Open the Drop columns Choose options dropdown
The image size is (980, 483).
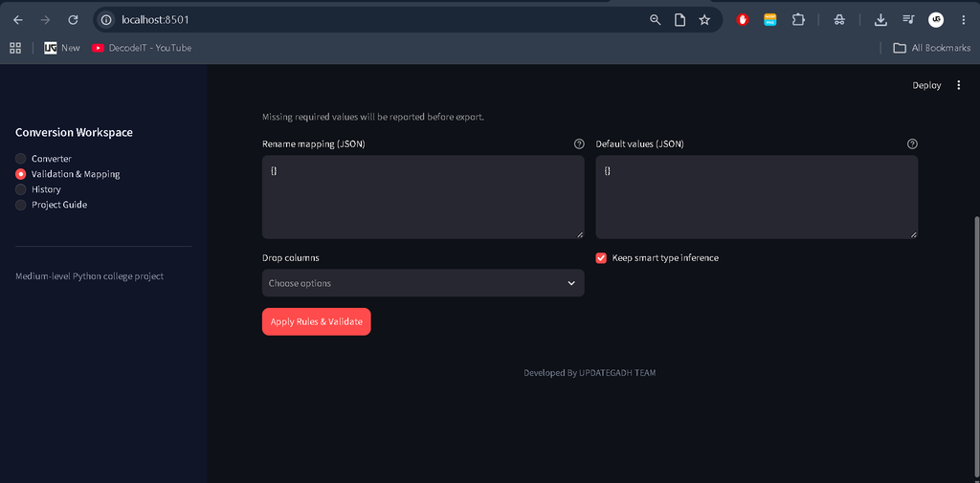(x=423, y=283)
